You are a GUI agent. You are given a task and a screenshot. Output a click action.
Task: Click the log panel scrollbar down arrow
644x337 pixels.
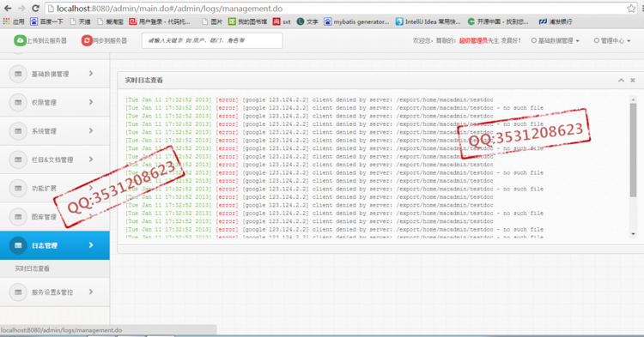[633, 234]
